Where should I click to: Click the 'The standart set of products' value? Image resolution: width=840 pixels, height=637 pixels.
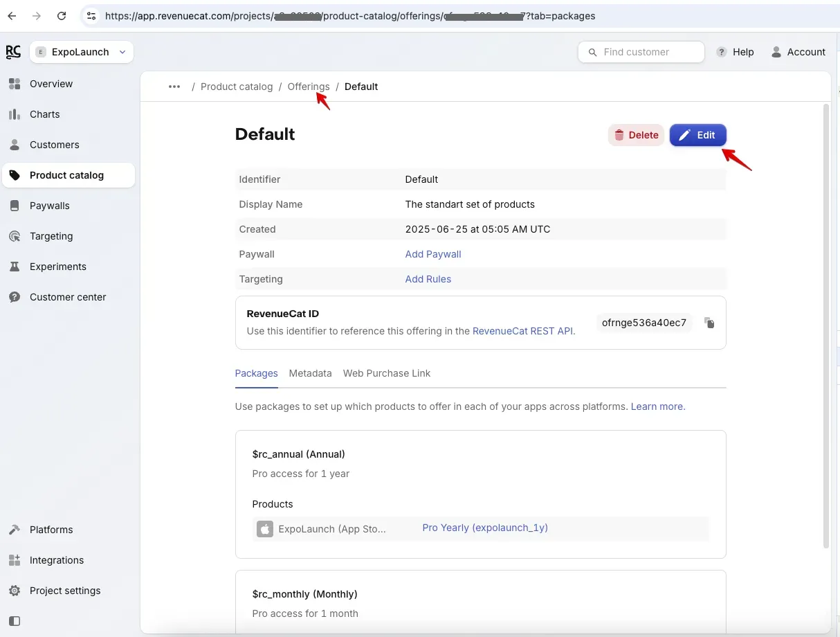[470, 204]
